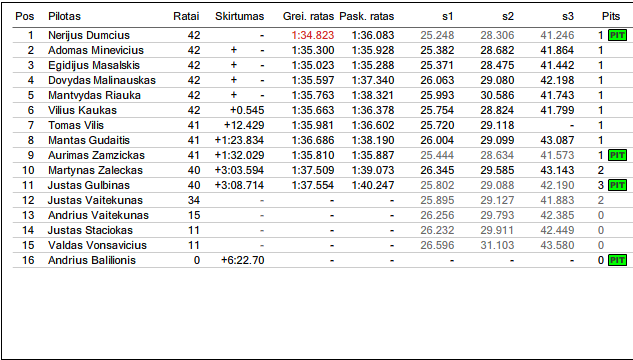This screenshot has height=360, width=633.
Task: Select the Pos column header
Action: pyautogui.click(x=25, y=16)
